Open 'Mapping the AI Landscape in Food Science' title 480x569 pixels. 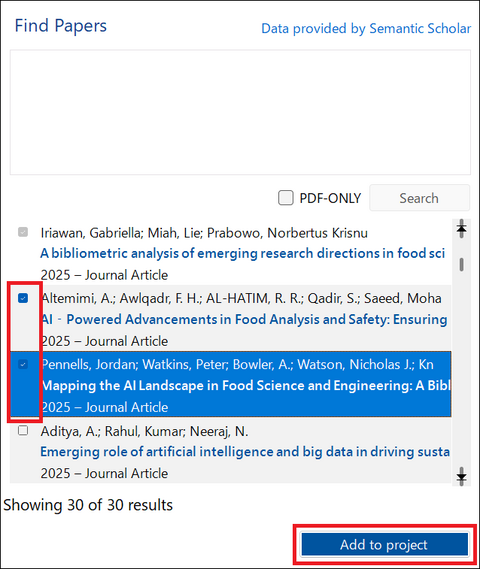[x=245, y=385]
